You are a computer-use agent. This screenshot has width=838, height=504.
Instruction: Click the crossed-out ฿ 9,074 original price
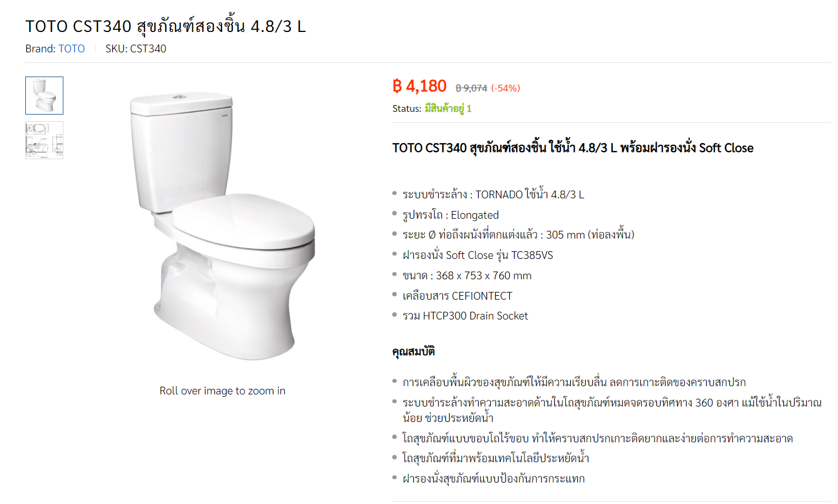(x=471, y=88)
